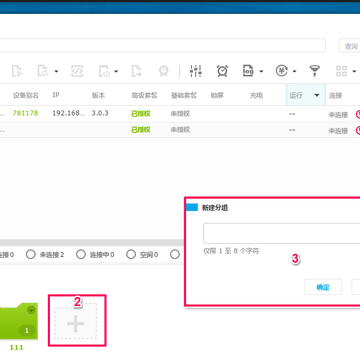Open dropdown arrow on 111 folder
360x360 pixels.
point(31,310)
